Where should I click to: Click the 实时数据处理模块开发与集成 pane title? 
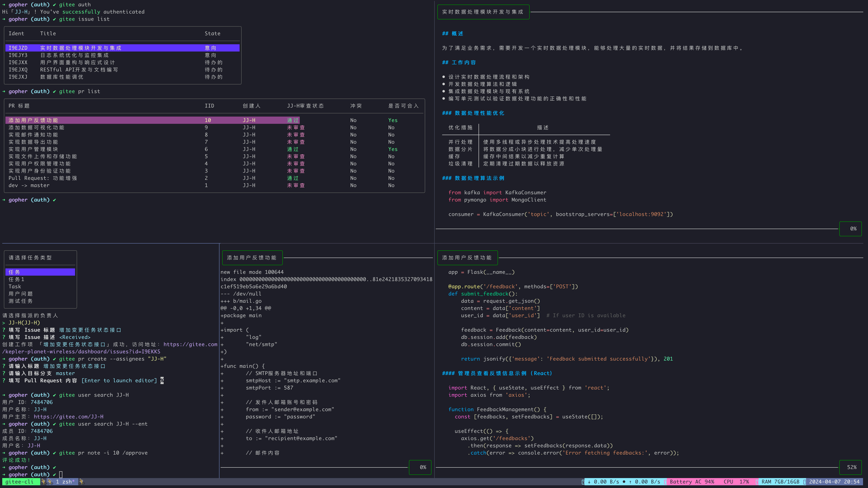tap(483, 12)
